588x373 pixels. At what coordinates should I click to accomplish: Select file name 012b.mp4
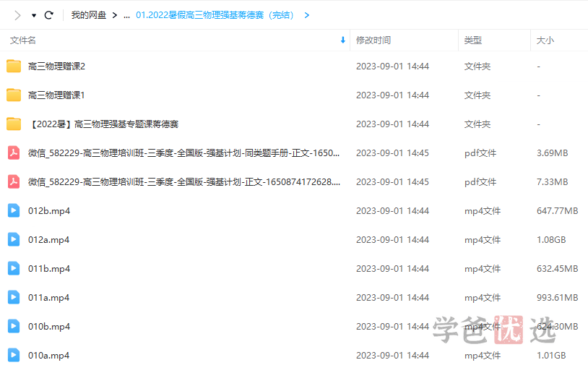point(49,211)
